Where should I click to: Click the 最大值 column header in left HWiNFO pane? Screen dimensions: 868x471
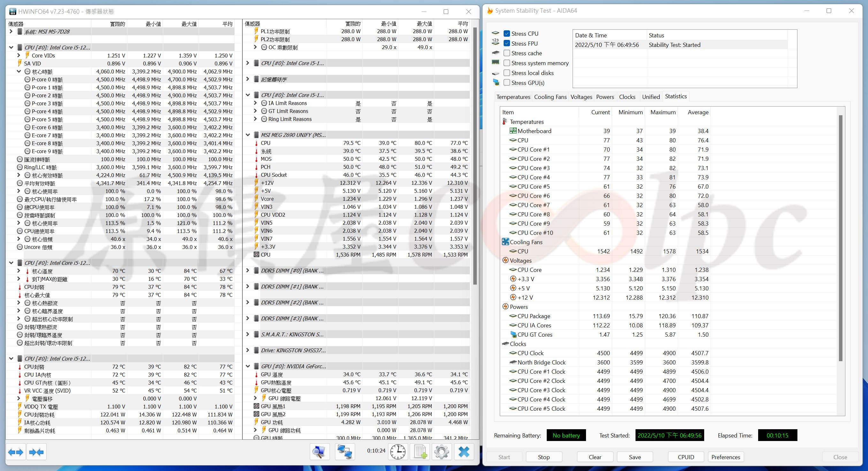tap(181, 24)
